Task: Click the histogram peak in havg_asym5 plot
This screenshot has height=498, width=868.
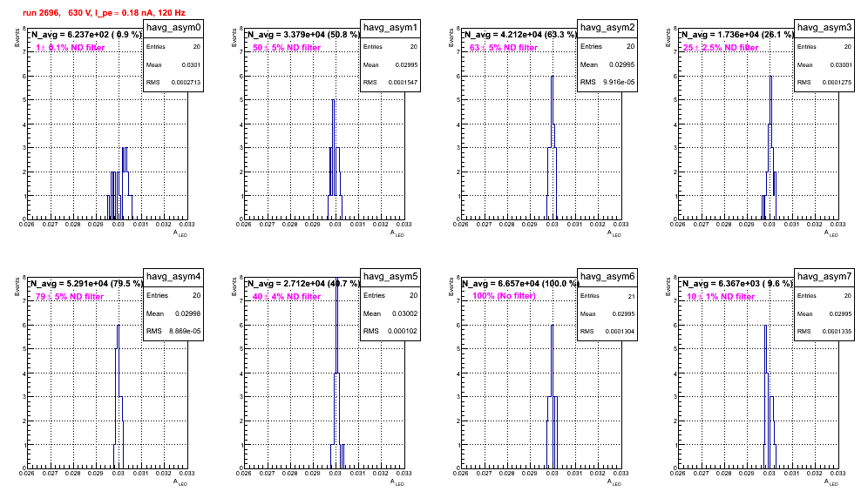Action: pyautogui.click(x=336, y=279)
